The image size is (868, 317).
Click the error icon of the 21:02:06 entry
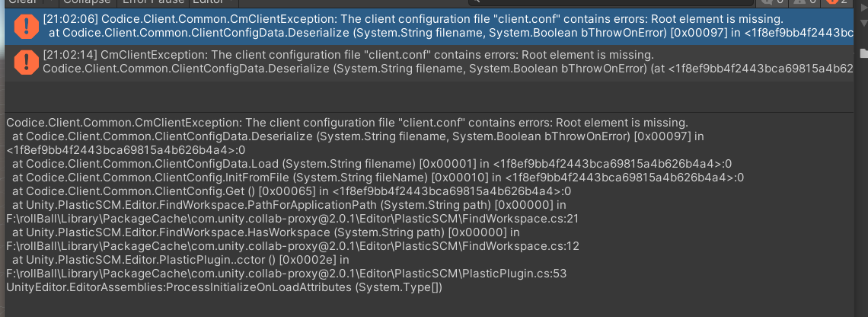point(26,27)
